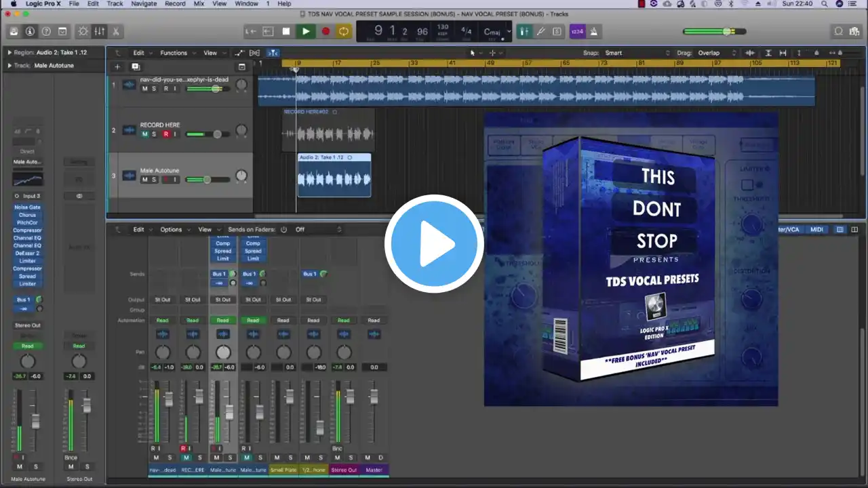Adjust the RECORD HERE track volume slider
The width and height of the screenshot is (868, 488).
tap(208, 134)
